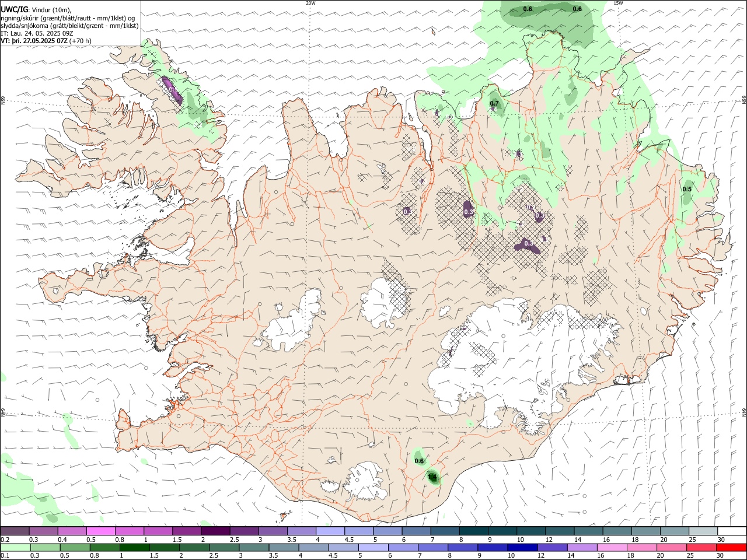Screen dimensions: 747x560
Task: Click the '0.2' label in the top legend row
Action: (x=5, y=540)
